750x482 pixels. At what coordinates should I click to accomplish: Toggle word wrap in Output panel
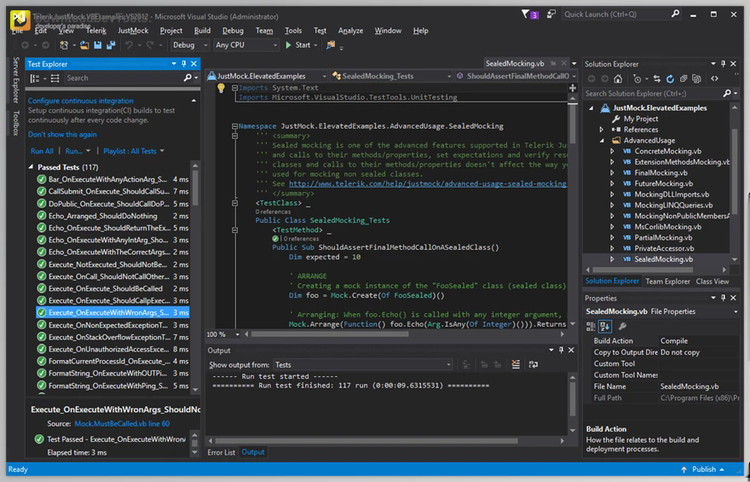[x=533, y=364]
